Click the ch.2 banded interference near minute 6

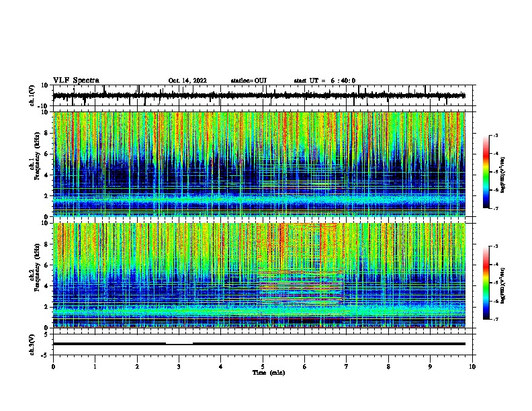pos(302,288)
